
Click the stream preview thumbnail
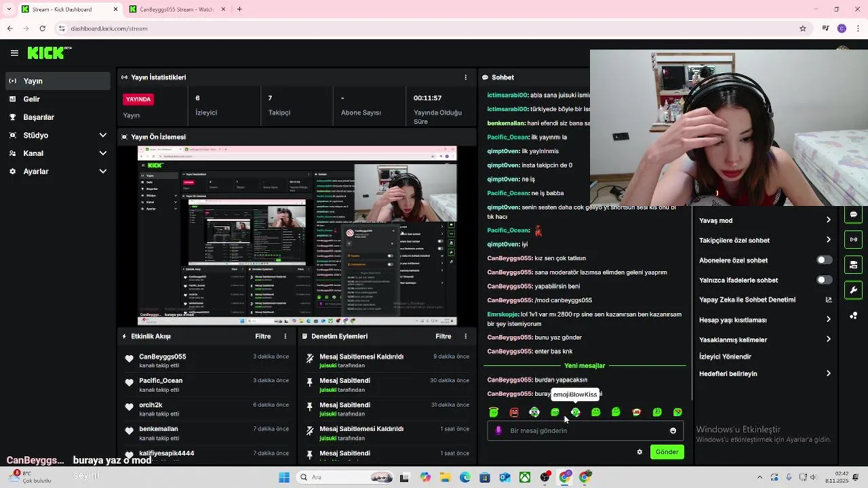[x=297, y=236]
